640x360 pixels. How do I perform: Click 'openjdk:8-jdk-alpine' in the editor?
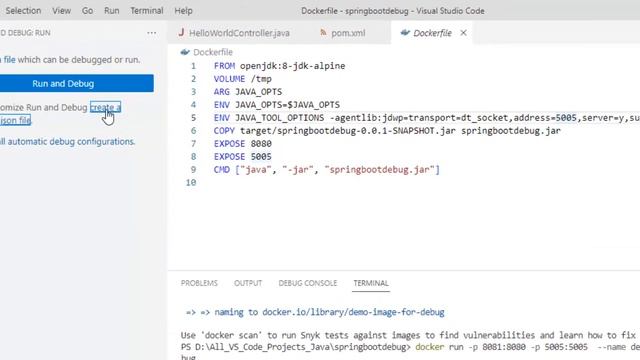(293, 66)
